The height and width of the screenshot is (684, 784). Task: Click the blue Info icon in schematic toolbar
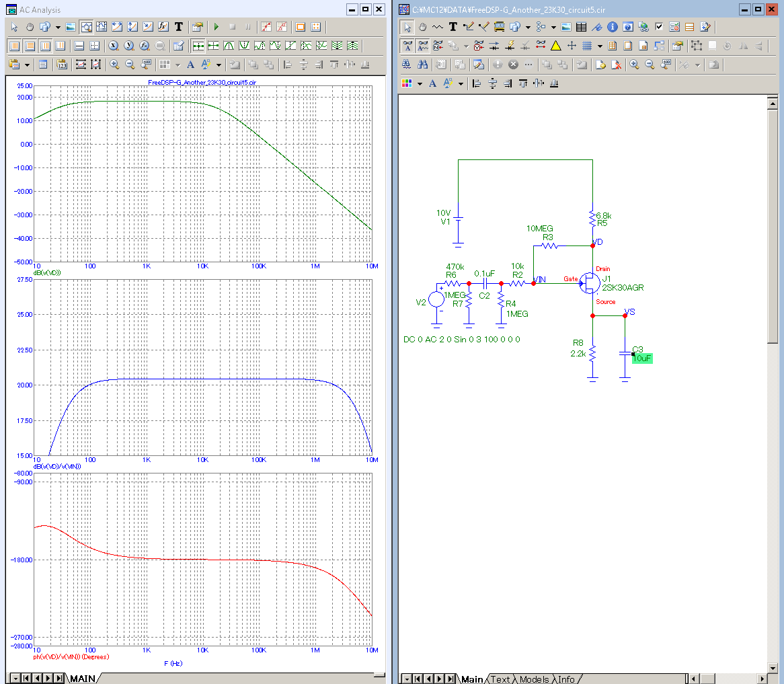(x=613, y=27)
